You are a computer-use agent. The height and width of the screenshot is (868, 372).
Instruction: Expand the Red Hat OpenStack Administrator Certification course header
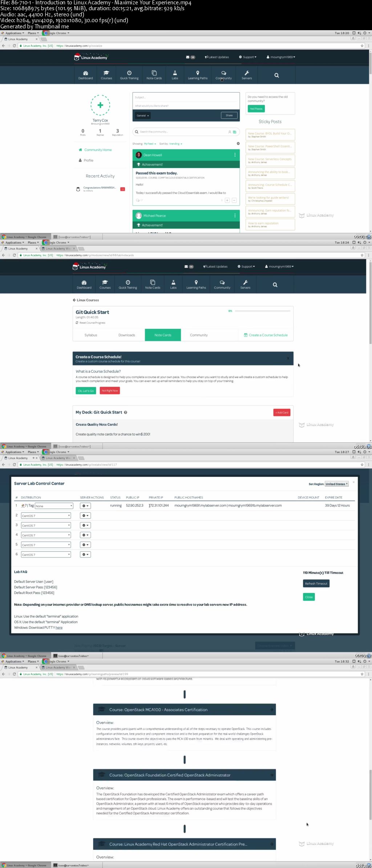point(185,844)
